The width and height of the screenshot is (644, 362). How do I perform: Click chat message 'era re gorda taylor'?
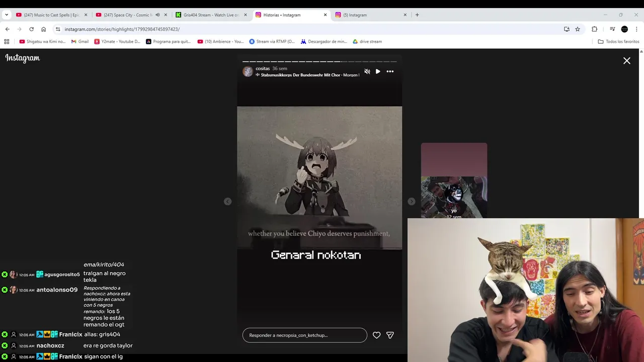coord(108,346)
